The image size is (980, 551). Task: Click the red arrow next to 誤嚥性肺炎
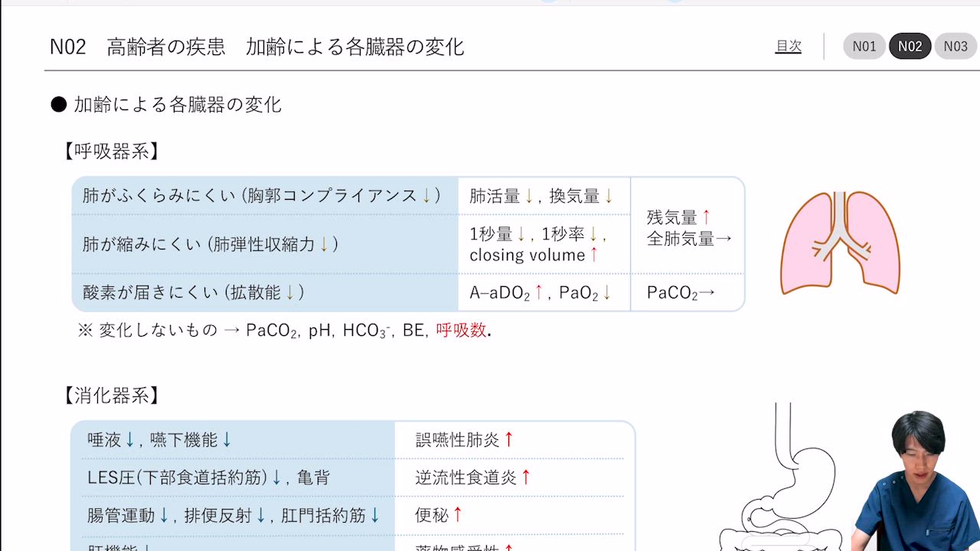coord(508,439)
